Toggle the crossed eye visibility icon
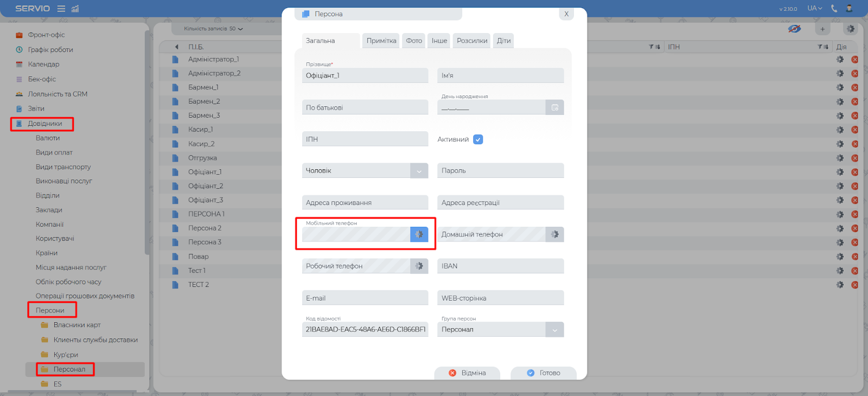Image resolution: width=868 pixels, height=396 pixels. point(794,29)
